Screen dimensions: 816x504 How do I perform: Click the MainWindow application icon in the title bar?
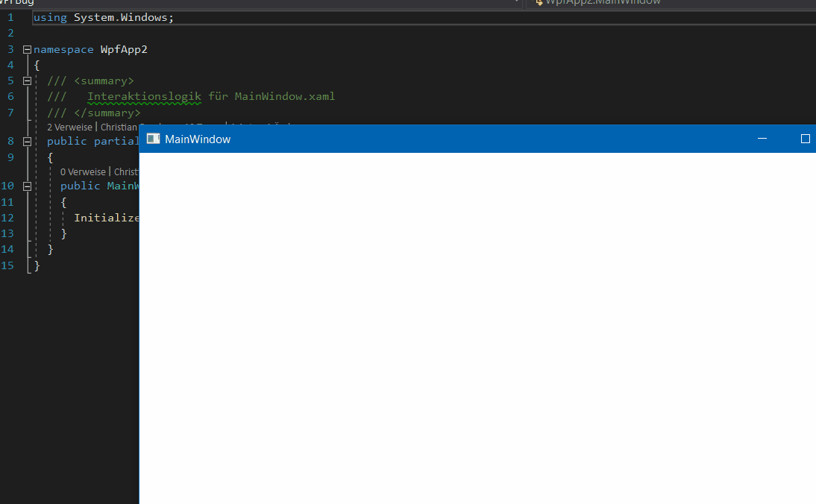tap(154, 139)
